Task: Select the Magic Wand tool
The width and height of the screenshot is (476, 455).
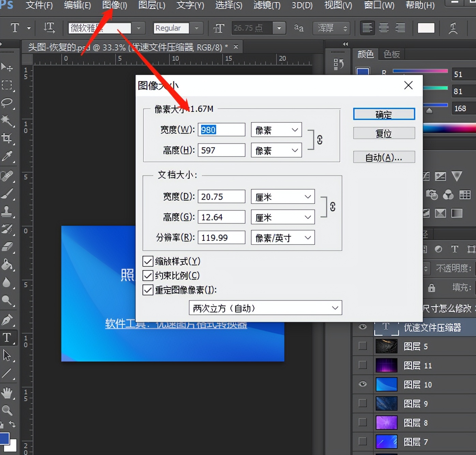Action: pyautogui.click(x=7, y=120)
